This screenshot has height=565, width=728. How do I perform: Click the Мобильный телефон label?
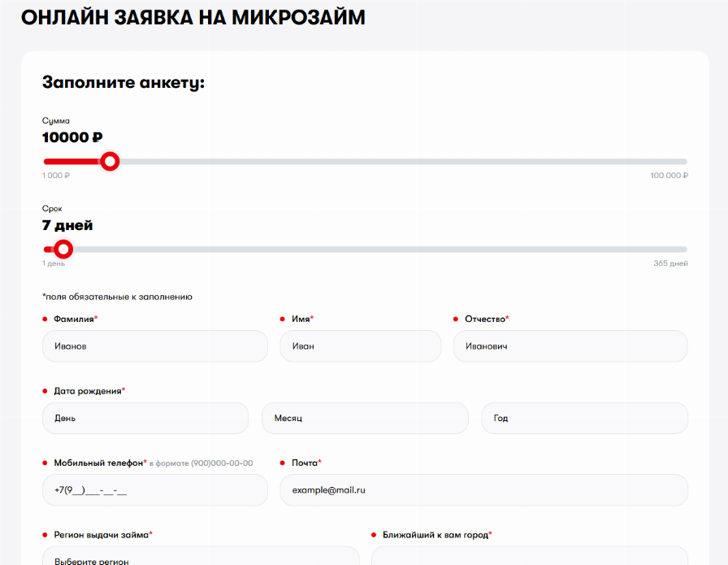pos(100,463)
